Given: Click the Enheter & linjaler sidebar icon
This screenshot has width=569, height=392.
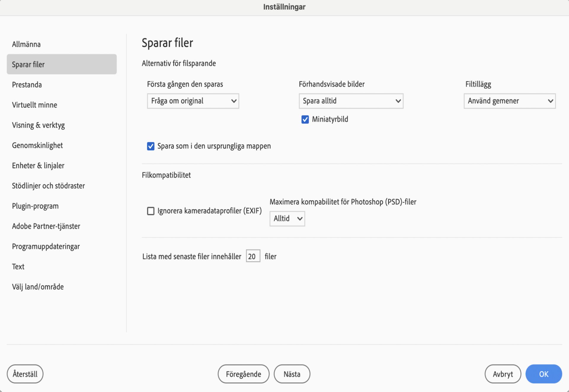Looking at the screenshot, I should point(39,165).
